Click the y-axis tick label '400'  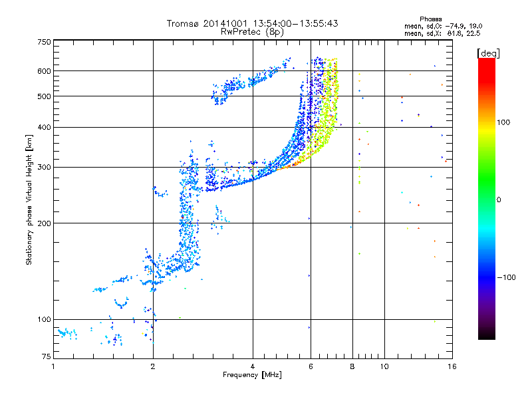tap(44, 128)
